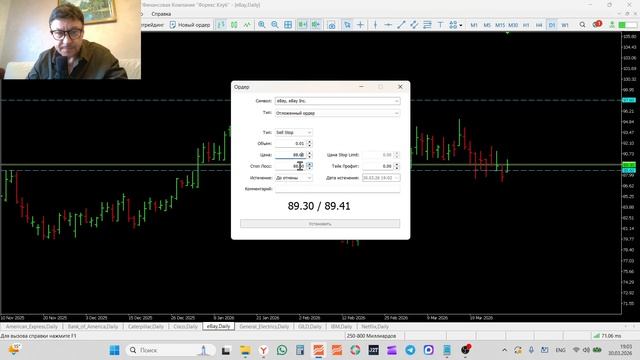Open chat notifications with red badge
The width and height of the screenshot is (640, 360).
click(597, 24)
